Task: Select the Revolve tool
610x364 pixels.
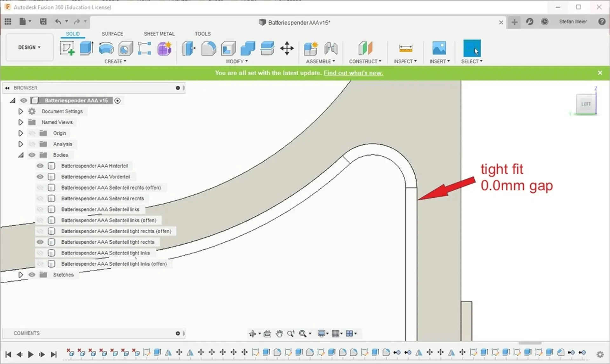Action: pos(106,48)
